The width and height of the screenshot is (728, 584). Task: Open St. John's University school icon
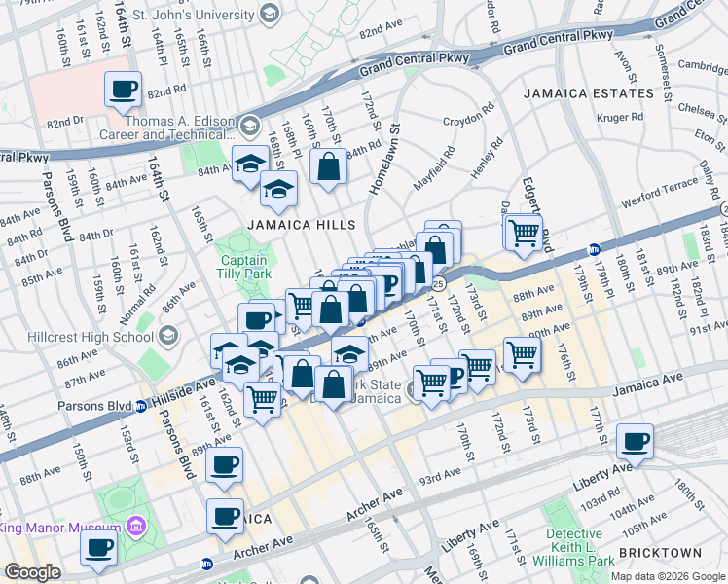tap(270, 15)
